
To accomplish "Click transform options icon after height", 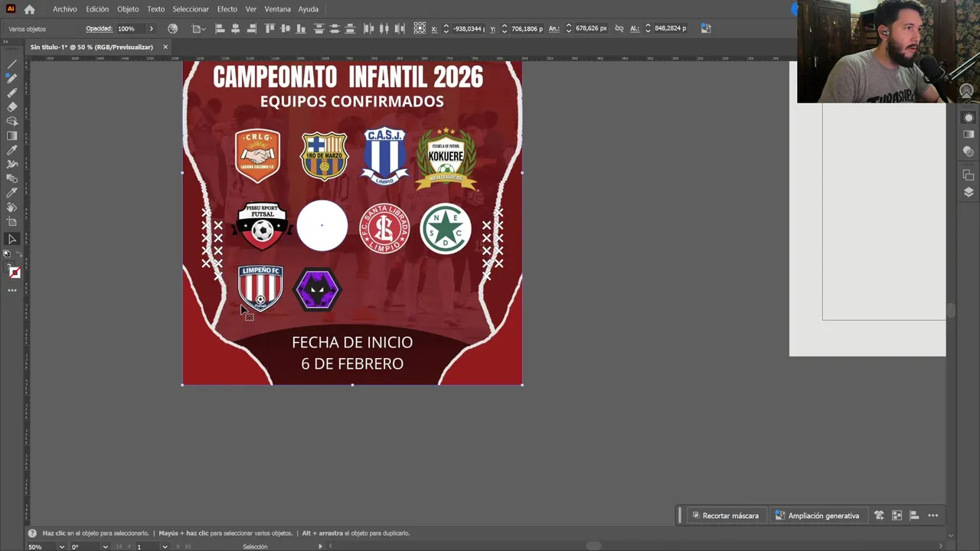I will pyautogui.click(x=706, y=28).
